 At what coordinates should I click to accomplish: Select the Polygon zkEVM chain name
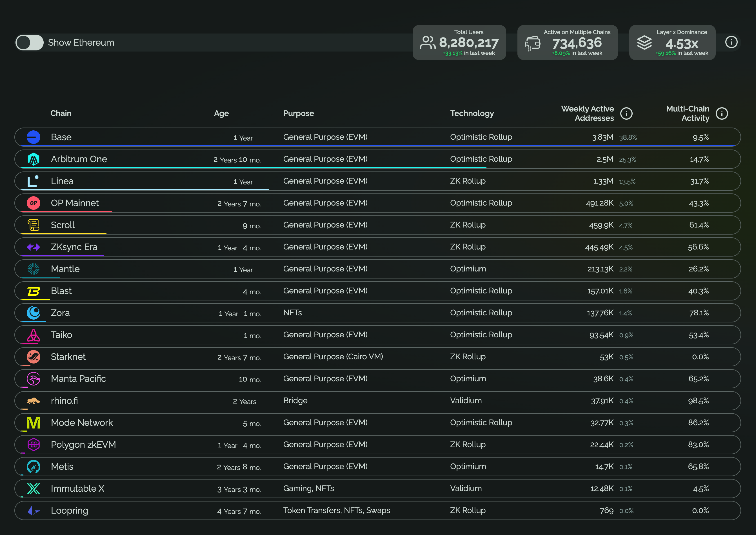83,445
